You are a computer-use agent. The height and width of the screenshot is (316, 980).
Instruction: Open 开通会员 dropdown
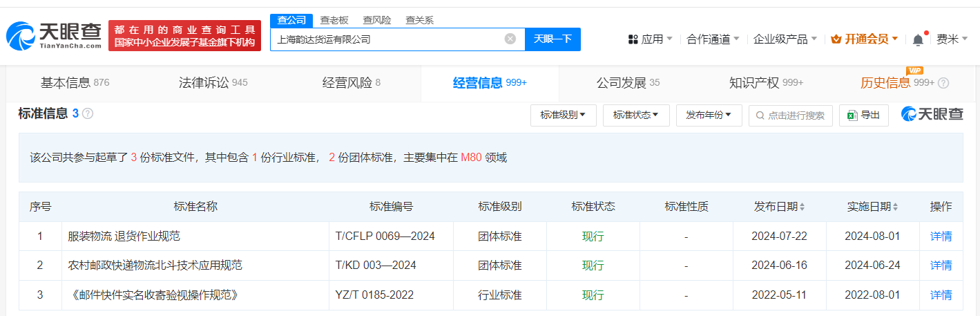865,39
